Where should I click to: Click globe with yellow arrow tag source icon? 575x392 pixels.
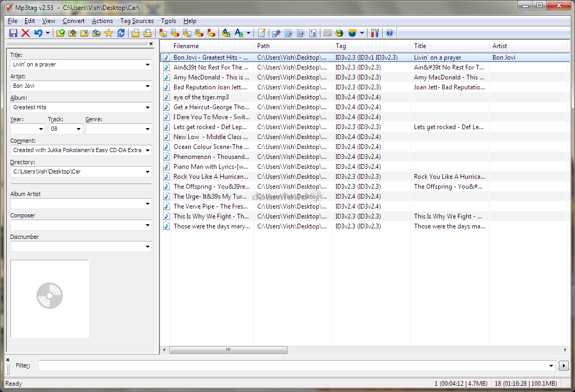pos(340,33)
